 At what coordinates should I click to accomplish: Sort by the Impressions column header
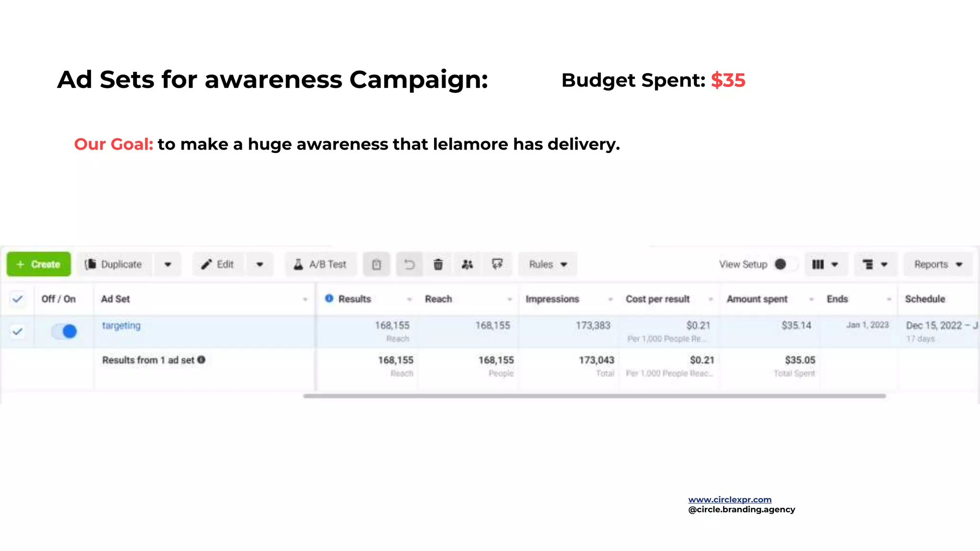pos(552,299)
